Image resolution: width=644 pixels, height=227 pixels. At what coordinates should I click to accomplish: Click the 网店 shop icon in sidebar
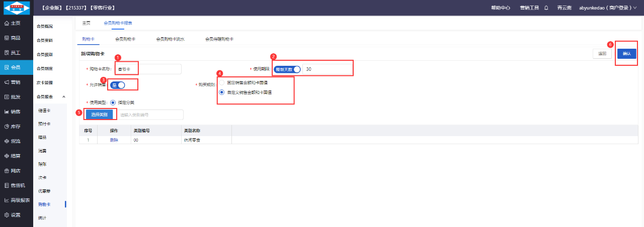6,171
